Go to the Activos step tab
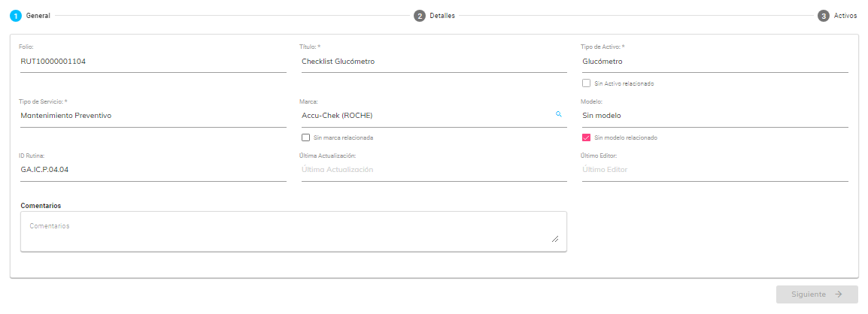Screen dimensions: 868x314 [845, 16]
